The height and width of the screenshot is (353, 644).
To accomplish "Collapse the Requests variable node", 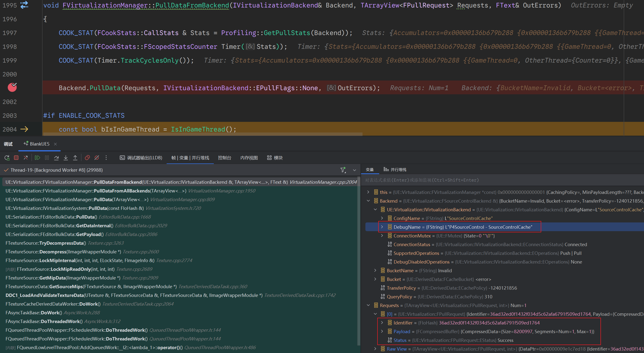I will click(x=368, y=305).
